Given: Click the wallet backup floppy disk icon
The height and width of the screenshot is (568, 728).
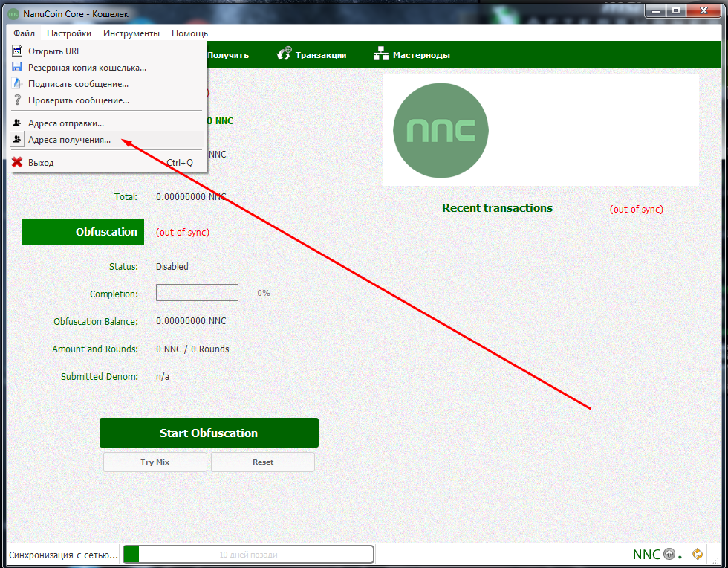Looking at the screenshot, I should tap(17, 68).
